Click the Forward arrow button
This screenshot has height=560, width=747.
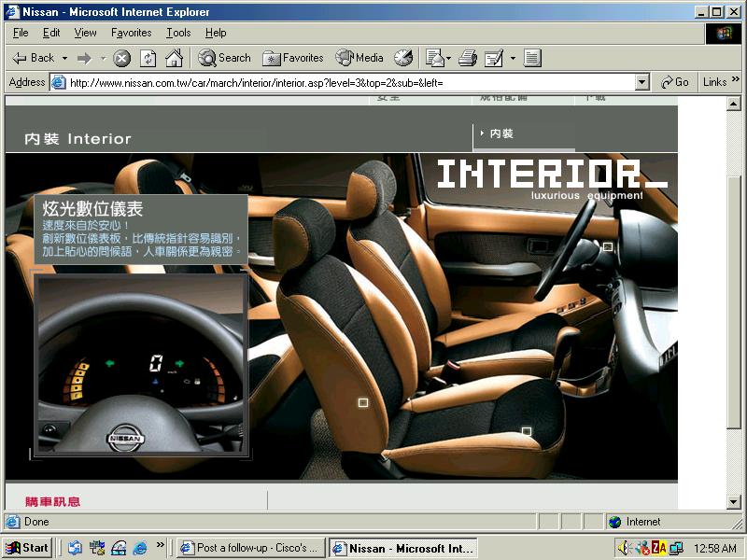click(x=84, y=58)
